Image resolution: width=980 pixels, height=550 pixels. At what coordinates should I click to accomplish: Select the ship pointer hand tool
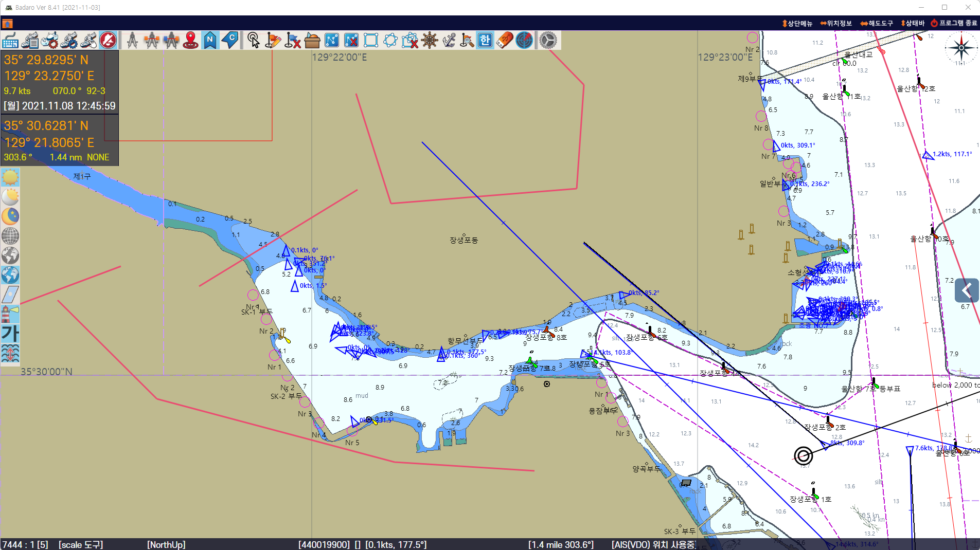tap(88, 40)
